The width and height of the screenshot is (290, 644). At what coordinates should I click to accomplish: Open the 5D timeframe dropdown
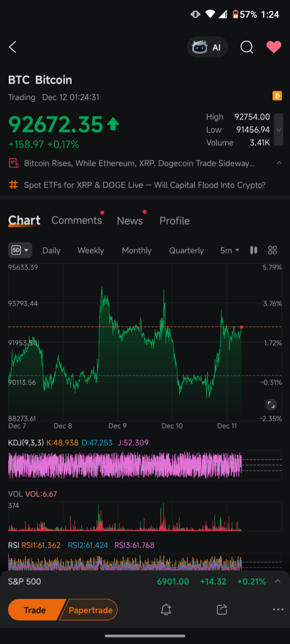click(x=20, y=250)
